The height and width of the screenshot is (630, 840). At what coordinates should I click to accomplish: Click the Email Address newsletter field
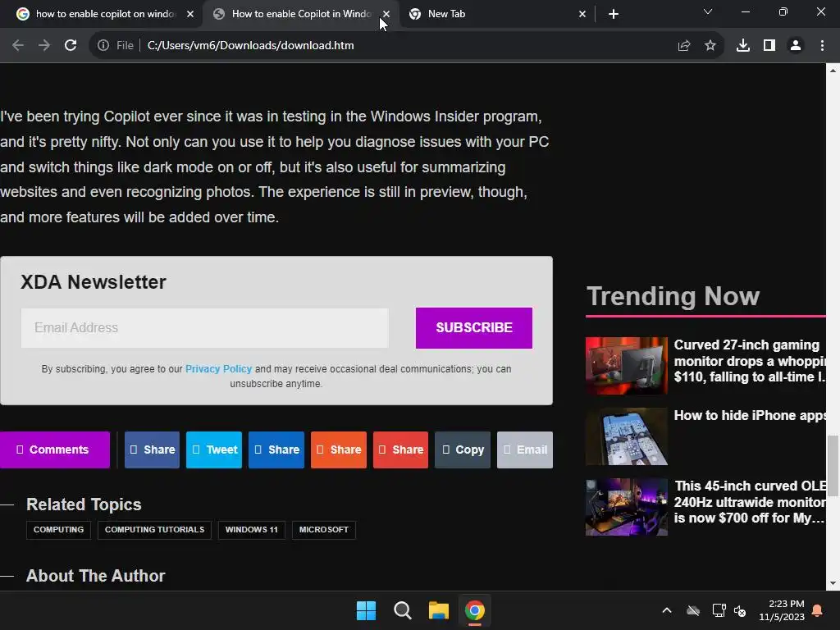(x=204, y=328)
